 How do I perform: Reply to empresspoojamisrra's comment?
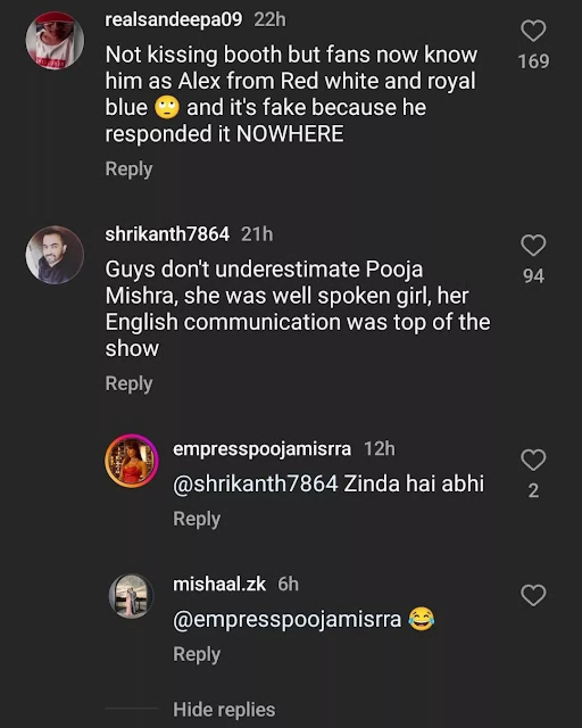(x=197, y=519)
